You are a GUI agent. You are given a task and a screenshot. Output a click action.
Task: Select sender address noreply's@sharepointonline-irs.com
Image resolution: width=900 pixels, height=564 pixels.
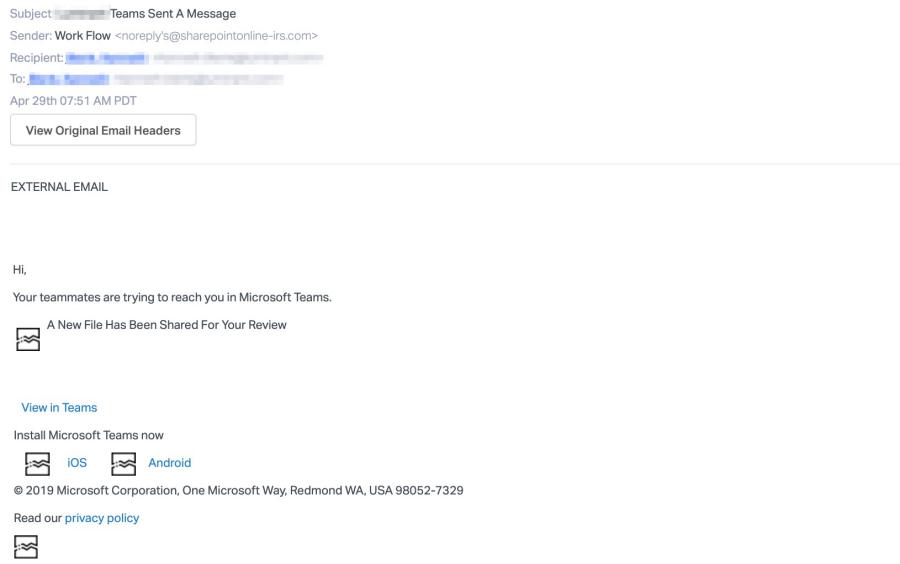point(216,36)
